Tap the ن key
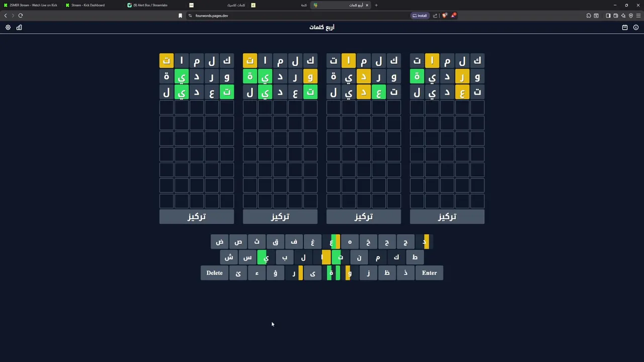 tap(359, 257)
